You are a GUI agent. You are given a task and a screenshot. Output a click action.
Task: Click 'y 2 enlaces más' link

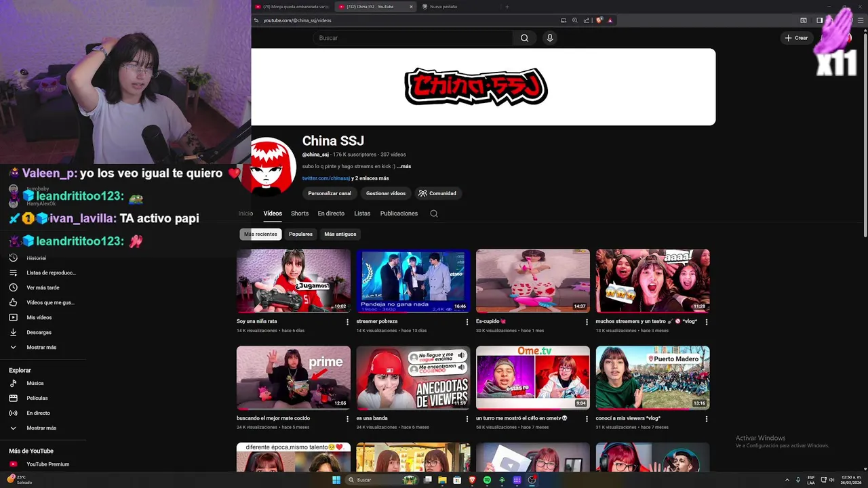tap(370, 178)
